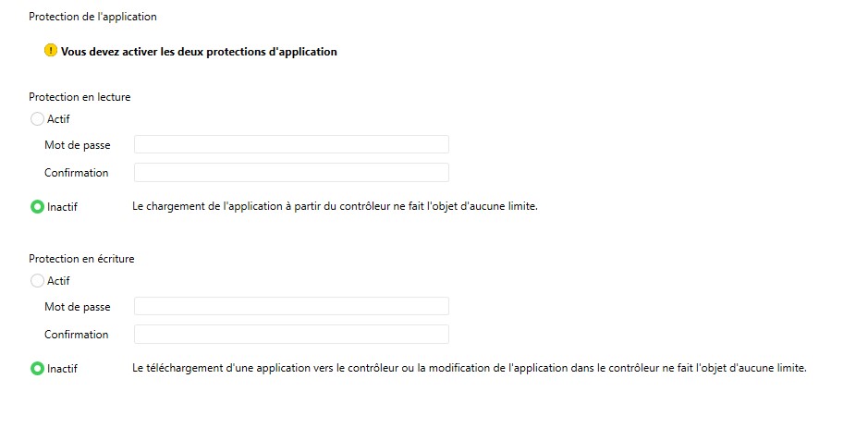
Task: Select Inactif radio under Protection en lecture
Action: pos(37,207)
